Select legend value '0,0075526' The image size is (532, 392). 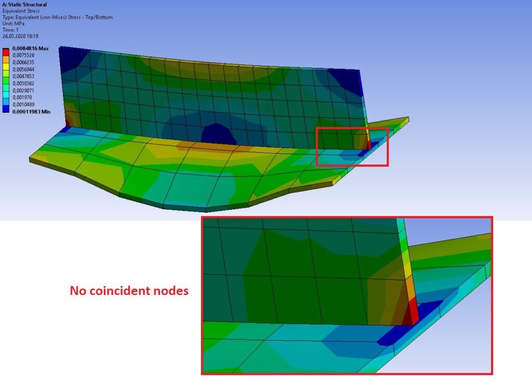[23, 55]
